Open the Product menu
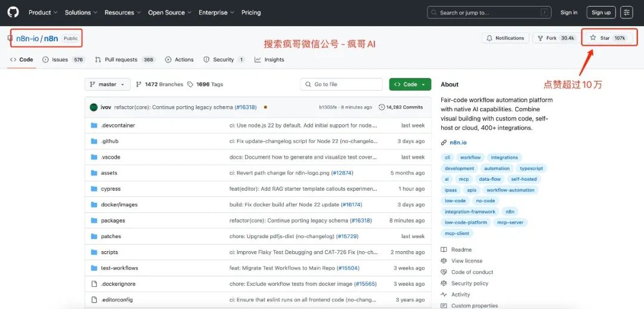Viewport: 644px width, 309px height. (x=43, y=13)
